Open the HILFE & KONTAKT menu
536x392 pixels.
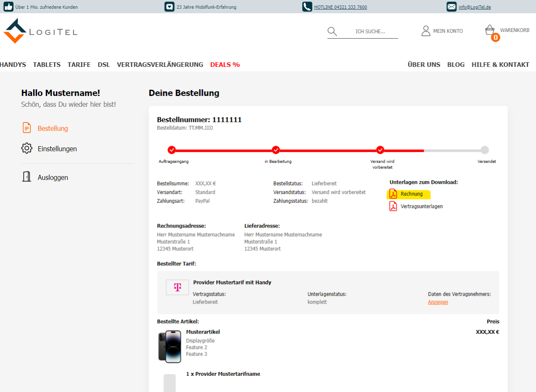pos(500,64)
